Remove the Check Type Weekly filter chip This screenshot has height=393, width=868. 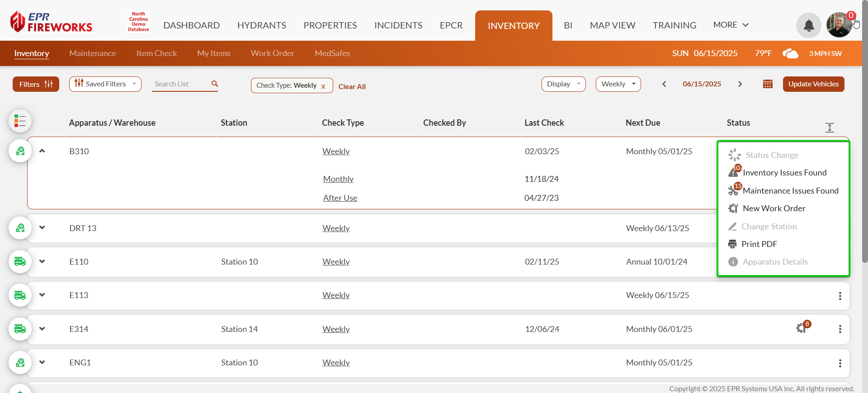click(x=323, y=86)
